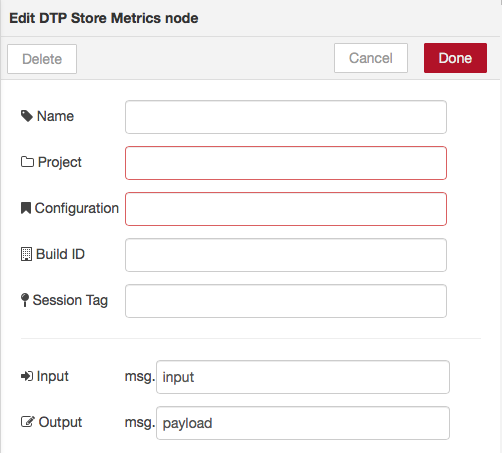This screenshot has height=453, width=502.
Task: Click into the Configuration field
Action: [x=286, y=209]
